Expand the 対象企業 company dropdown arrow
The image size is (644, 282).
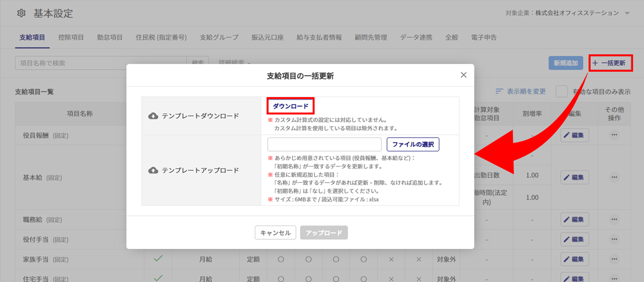627,13
